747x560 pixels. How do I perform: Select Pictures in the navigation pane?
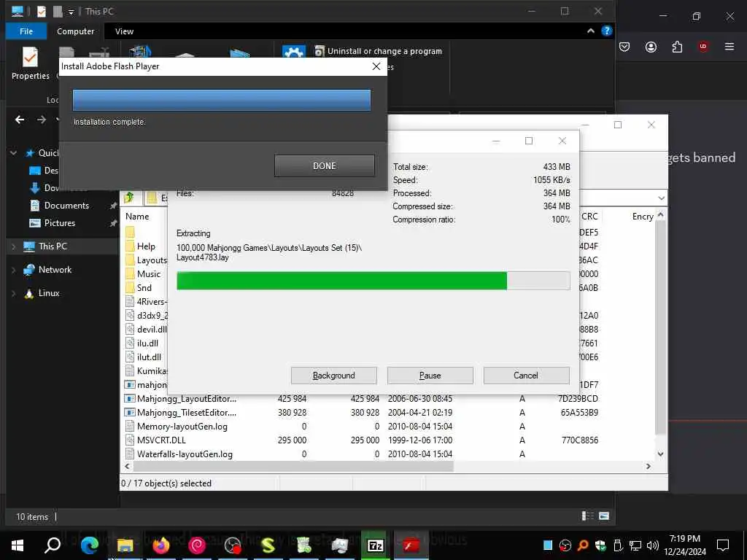click(60, 223)
